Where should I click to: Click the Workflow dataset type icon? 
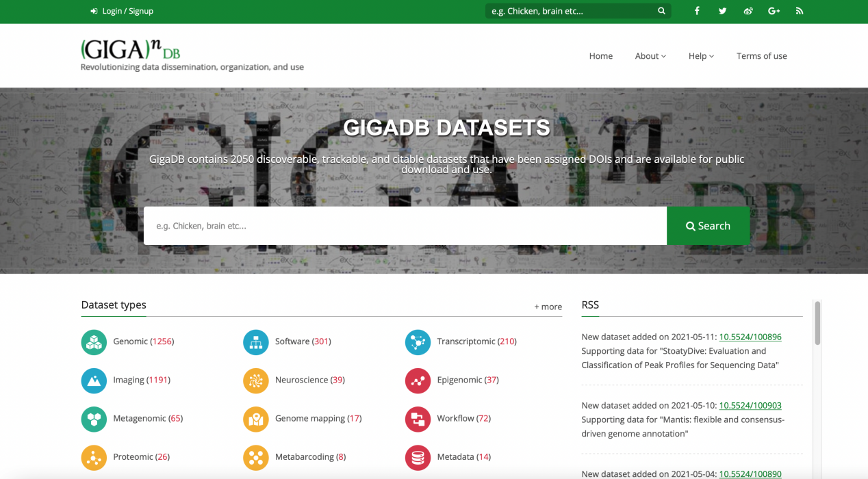pyautogui.click(x=418, y=418)
